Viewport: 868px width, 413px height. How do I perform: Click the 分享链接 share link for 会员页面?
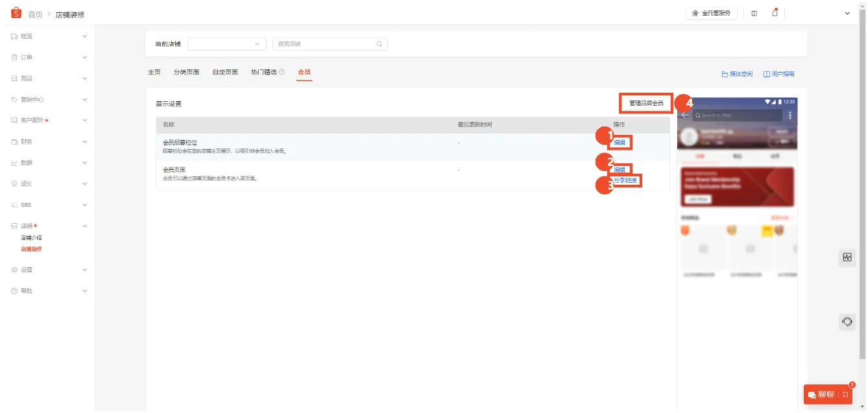[x=625, y=181]
